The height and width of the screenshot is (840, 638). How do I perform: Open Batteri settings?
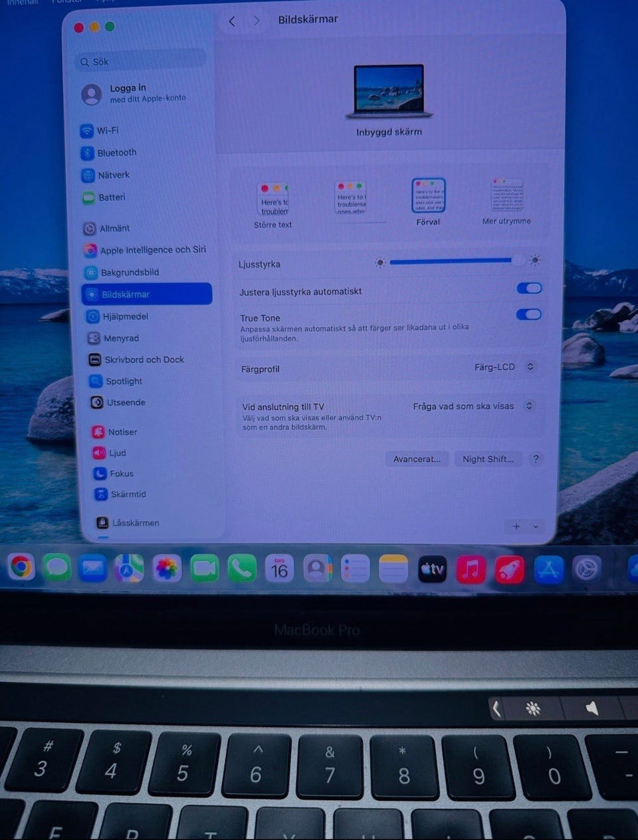104,197
